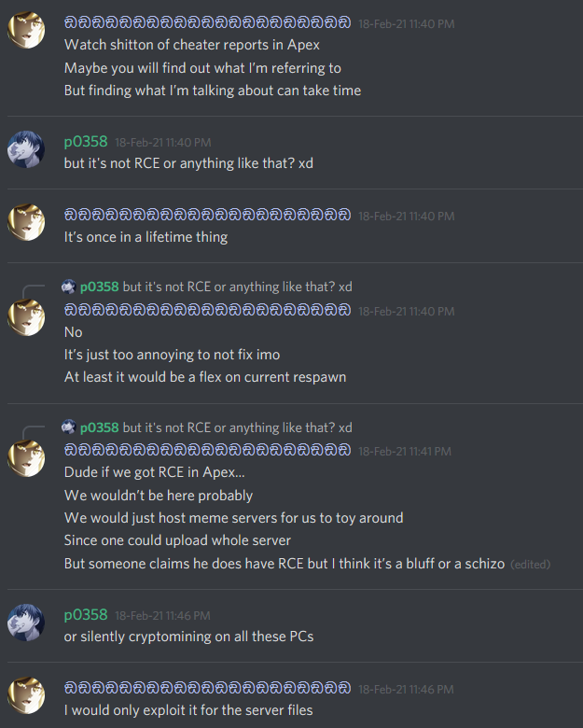The width and height of the screenshot is (583, 728).
Task: Click the small p0358 avatar in the second reply preview
Action: (x=69, y=427)
